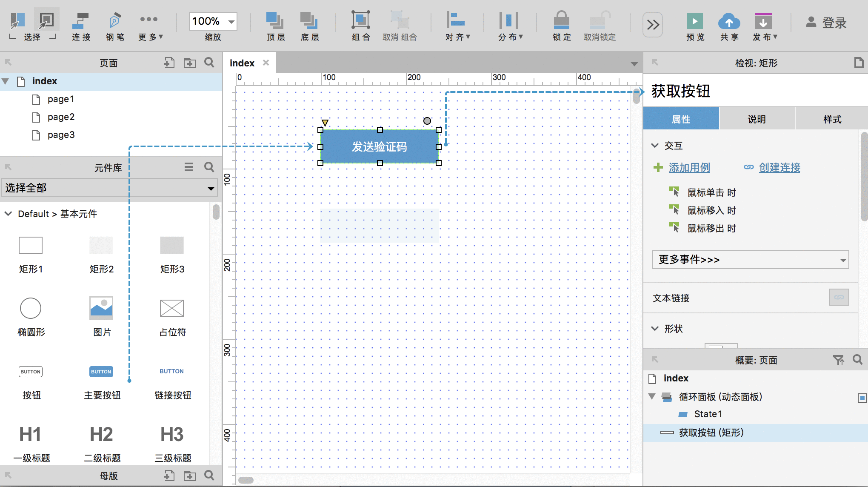This screenshot has height=487, width=868.
Task: Select the intersected selection mode tool
Action: 18,20
